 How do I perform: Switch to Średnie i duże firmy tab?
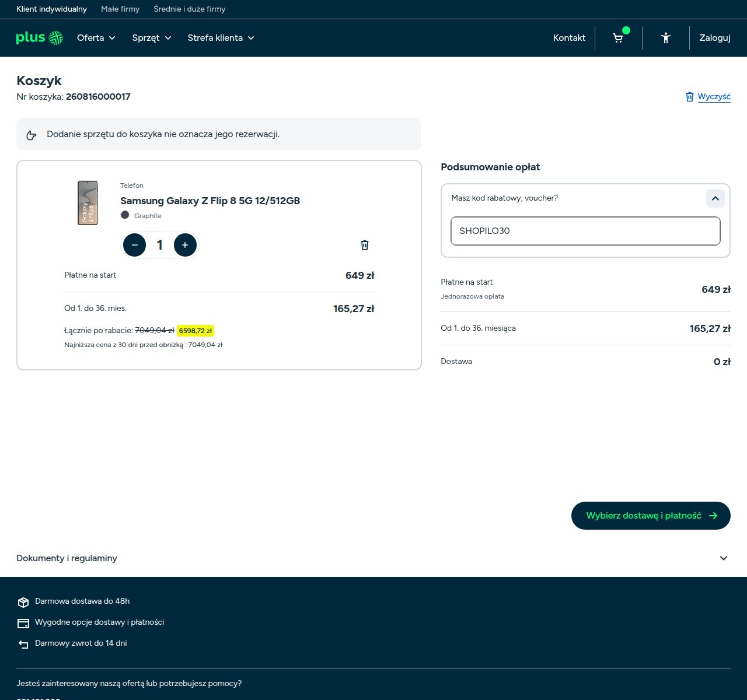tap(190, 9)
